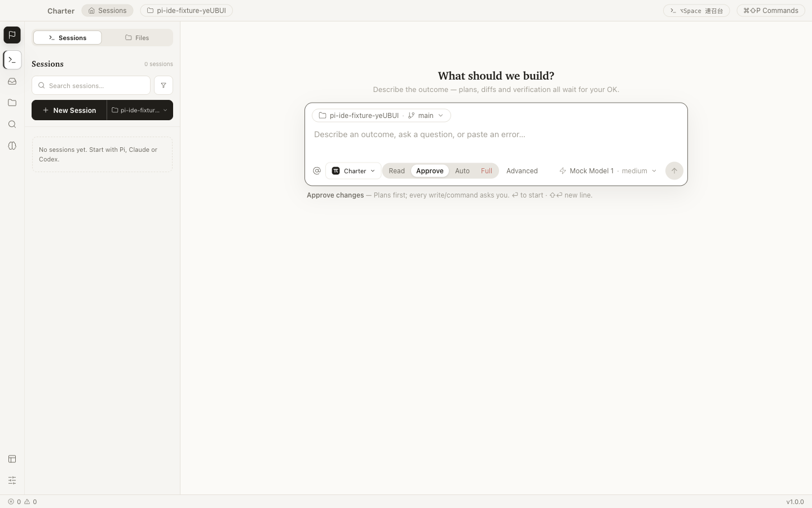The image size is (812, 508).
Task: Click the v1.0.0 version label in the status bar
Action: [795, 502]
